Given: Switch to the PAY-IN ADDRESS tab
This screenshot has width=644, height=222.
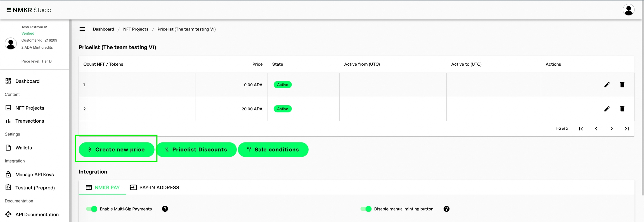Looking at the screenshot, I should tap(155, 187).
